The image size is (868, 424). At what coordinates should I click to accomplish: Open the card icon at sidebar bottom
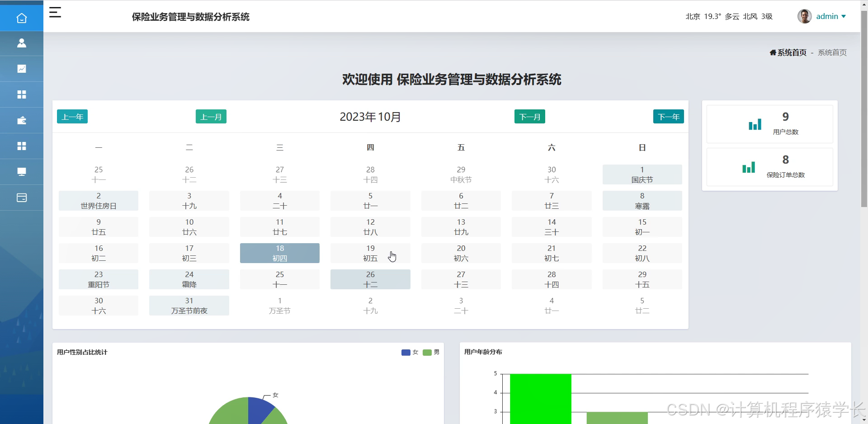tap(21, 198)
